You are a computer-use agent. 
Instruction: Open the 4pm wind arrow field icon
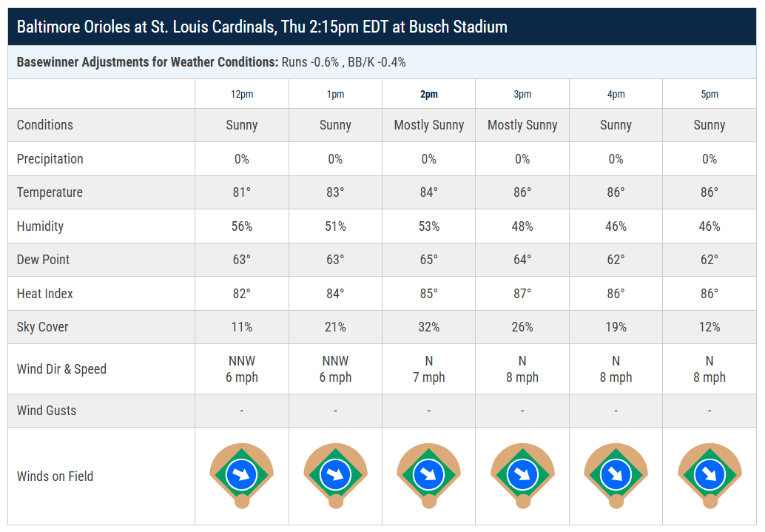pyautogui.click(x=616, y=476)
